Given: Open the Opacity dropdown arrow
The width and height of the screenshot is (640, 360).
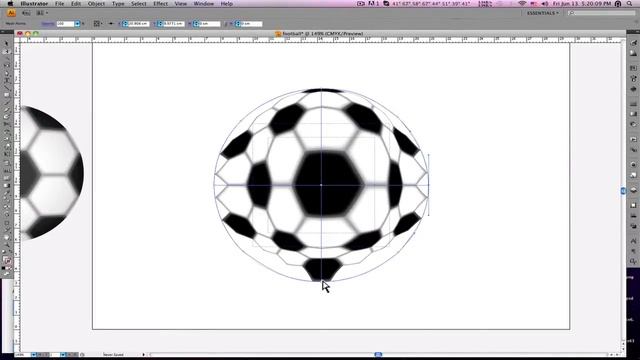Looking at the screenshot, I should click(77, 24).
